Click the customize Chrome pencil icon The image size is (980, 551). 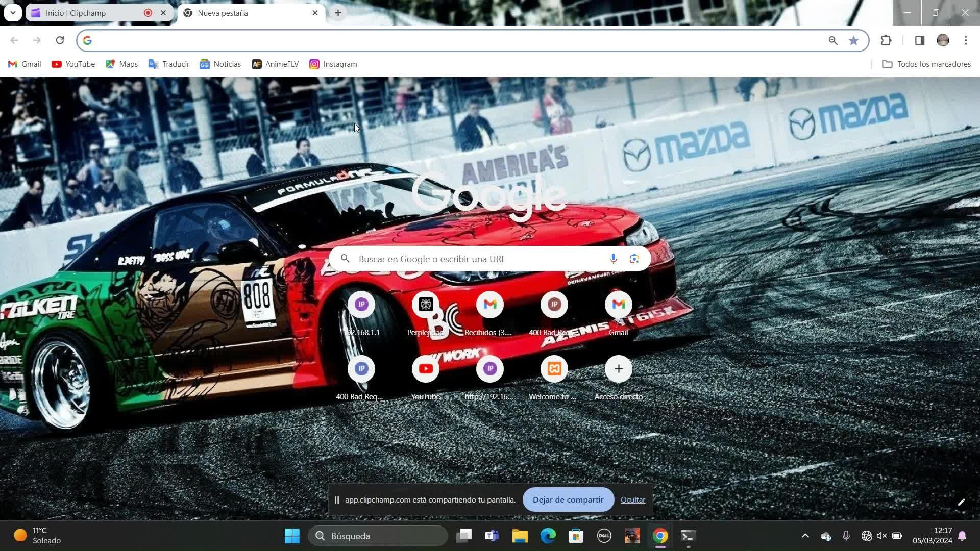961,503
